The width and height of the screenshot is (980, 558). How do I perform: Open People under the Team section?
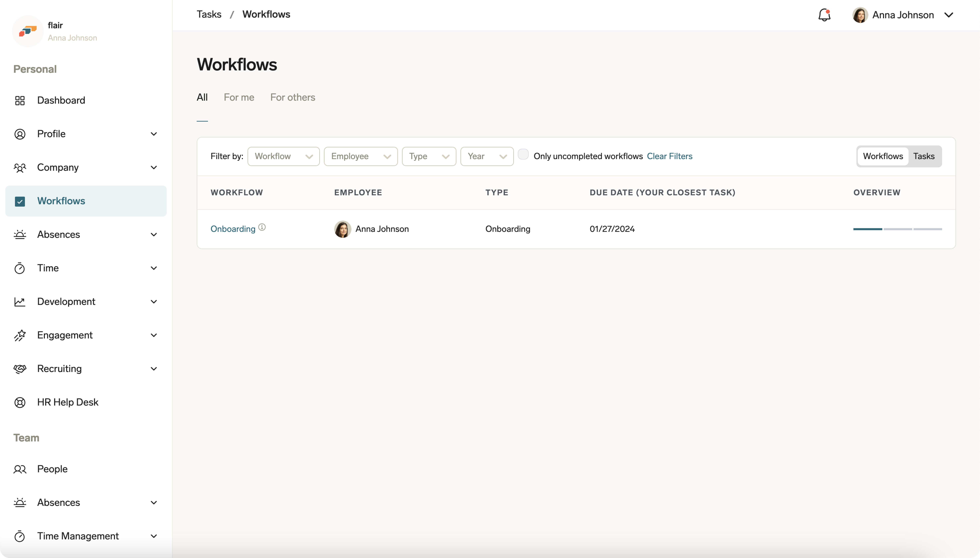pyautogui.click(x=52, y=469)
